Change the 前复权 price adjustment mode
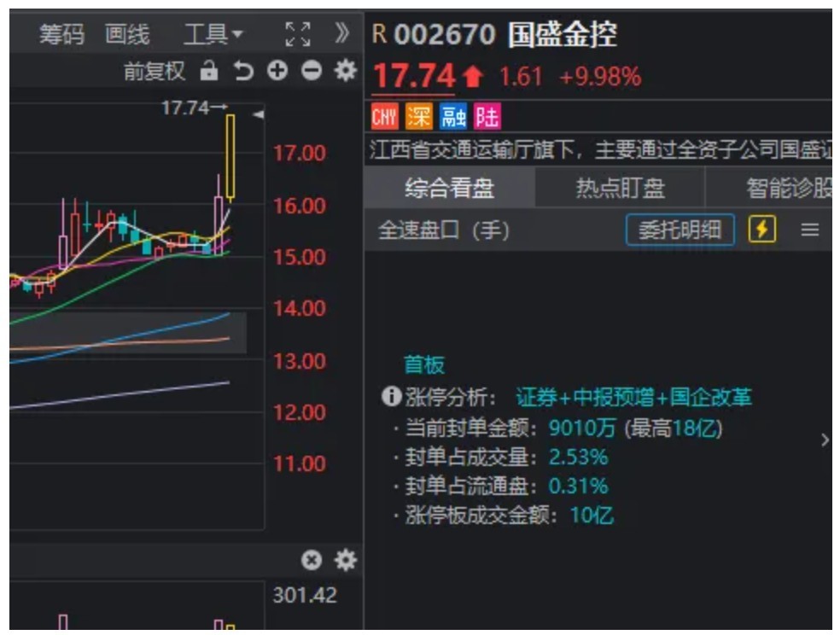The width and height of the screenshot is (840, 635). tap(155, 72)
